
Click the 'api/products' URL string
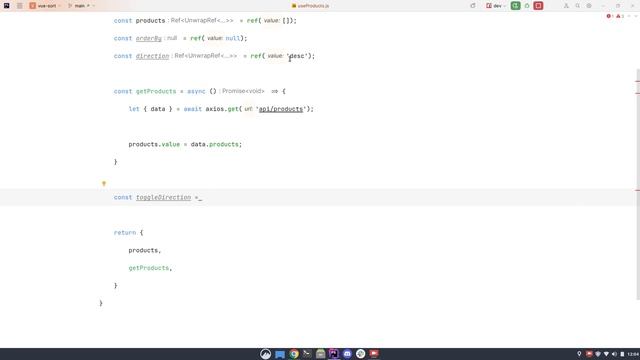click(281, 109)
